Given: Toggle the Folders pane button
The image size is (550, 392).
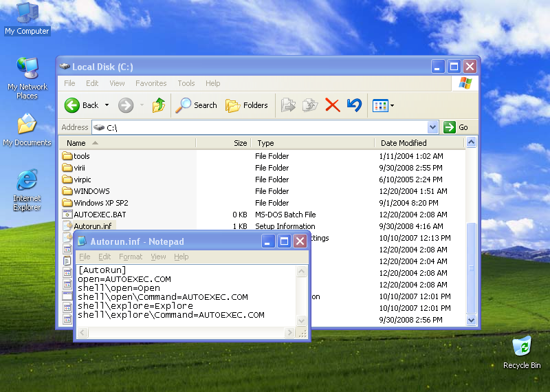Looking at the screenshot, I should [247, 105].
